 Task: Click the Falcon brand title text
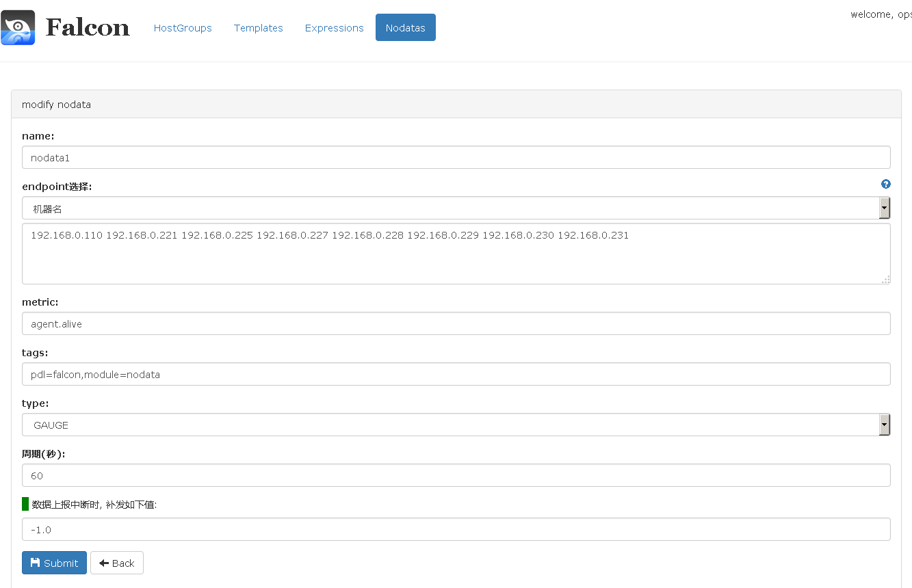pos(88,27)
